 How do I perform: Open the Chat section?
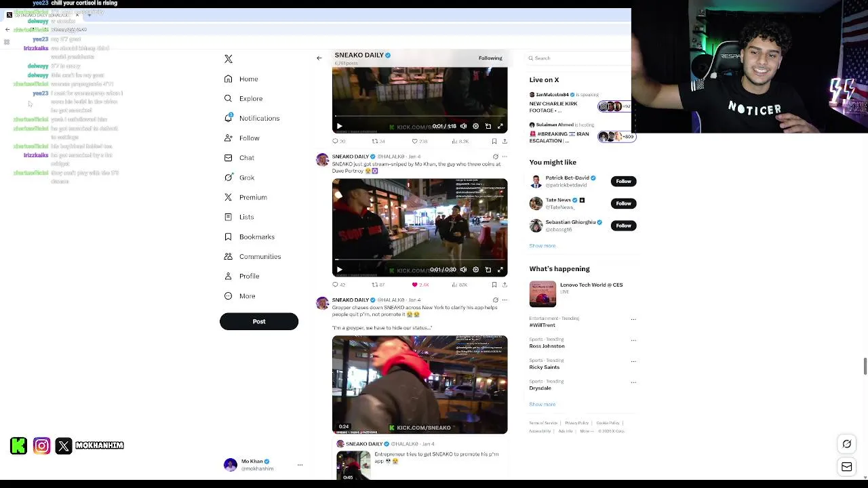point(239,158)
